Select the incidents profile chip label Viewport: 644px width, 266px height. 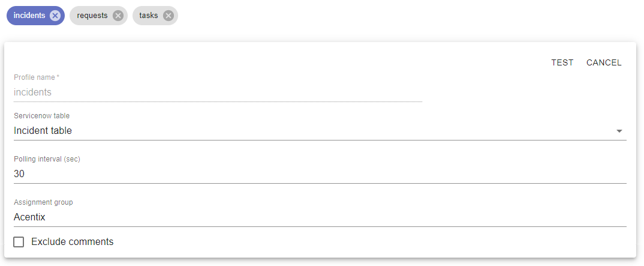click(x=29, y=16)
